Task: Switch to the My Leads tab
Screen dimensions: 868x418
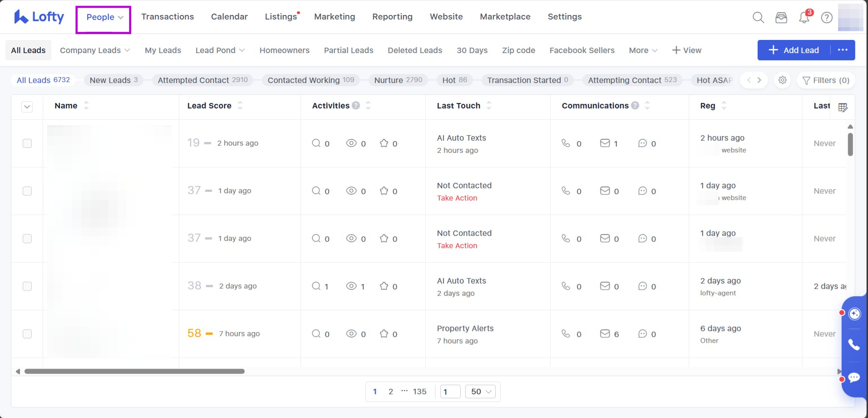Action: [x=163, y=50]
